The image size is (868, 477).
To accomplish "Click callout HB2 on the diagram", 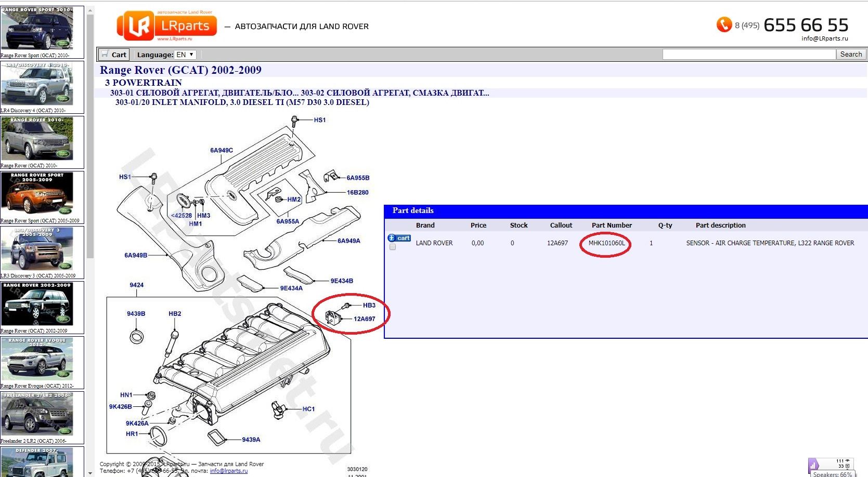I will click(175, 314).
